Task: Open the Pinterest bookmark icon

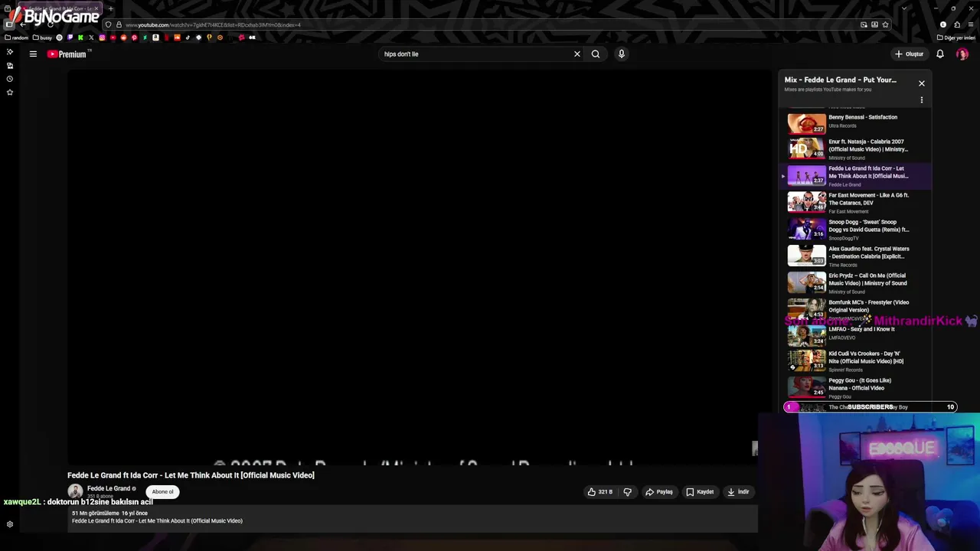Action: (134, 37)
